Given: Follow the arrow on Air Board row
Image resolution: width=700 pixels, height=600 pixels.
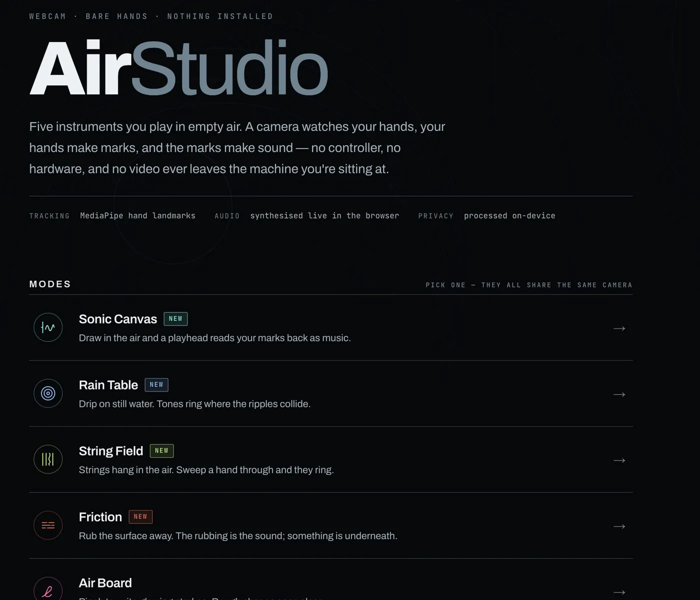Looking at the screenshot, I should tap(619, 592).
